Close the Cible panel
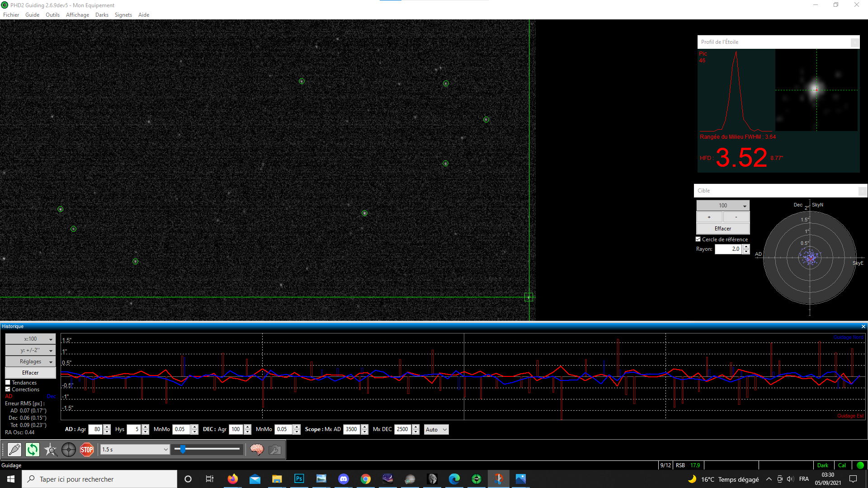 862,191
